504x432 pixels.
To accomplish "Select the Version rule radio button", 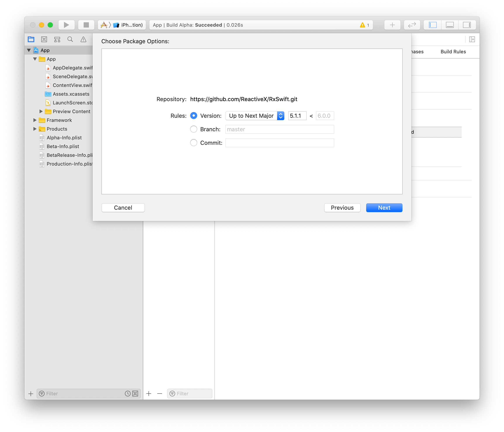I will (x=194, y=116).
